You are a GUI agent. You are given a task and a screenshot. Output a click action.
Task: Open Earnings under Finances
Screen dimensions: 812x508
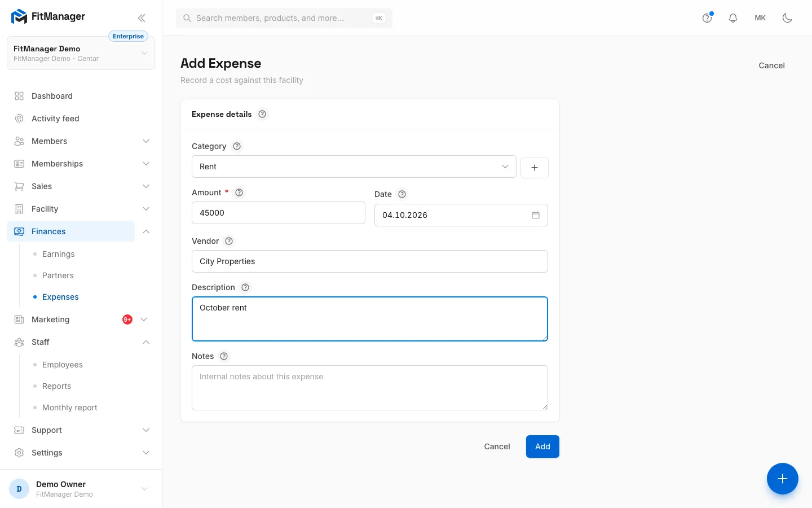59,254
